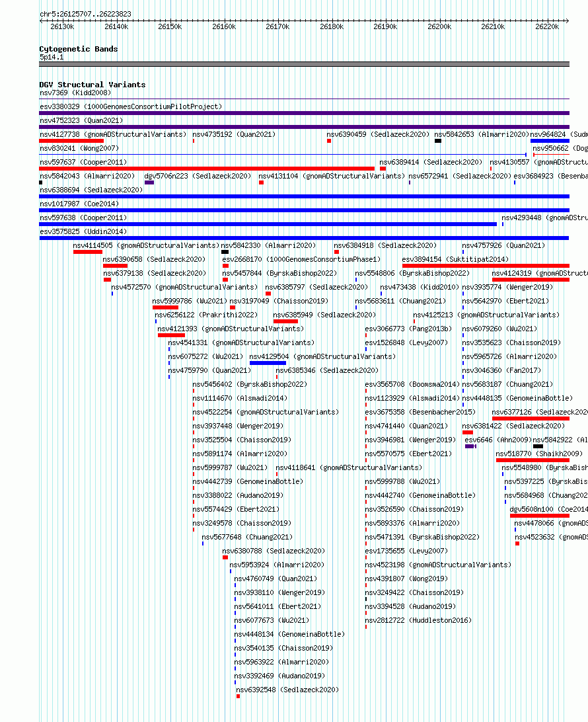Select nsv4757926 (Quan2021) label
The height and width of the screenshot is (722, 588).
[x=503, y=245]
